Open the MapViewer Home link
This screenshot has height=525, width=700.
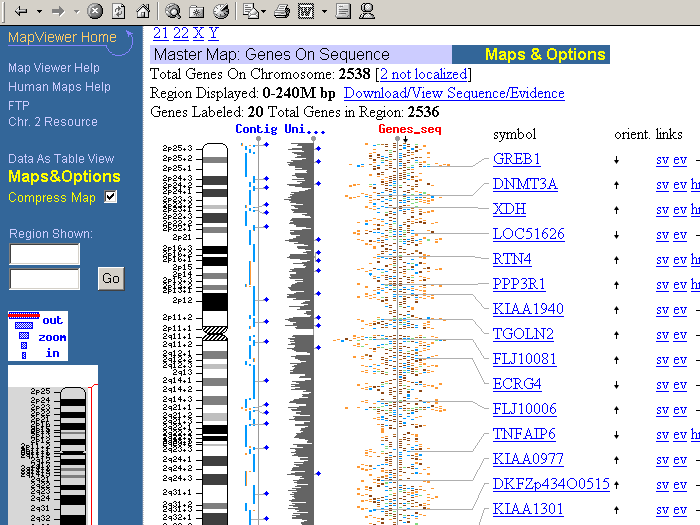coord(62,37)
